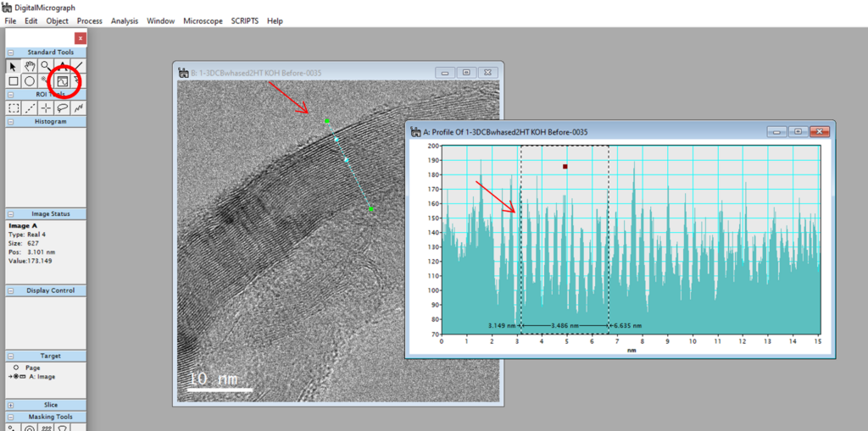Collapse the Image Status panel
This screenshot has height=431, width=868.
click(10, 213)
